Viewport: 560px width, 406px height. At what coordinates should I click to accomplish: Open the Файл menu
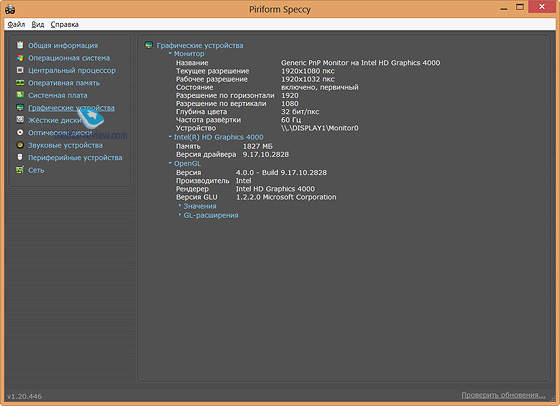click(16, 24)
